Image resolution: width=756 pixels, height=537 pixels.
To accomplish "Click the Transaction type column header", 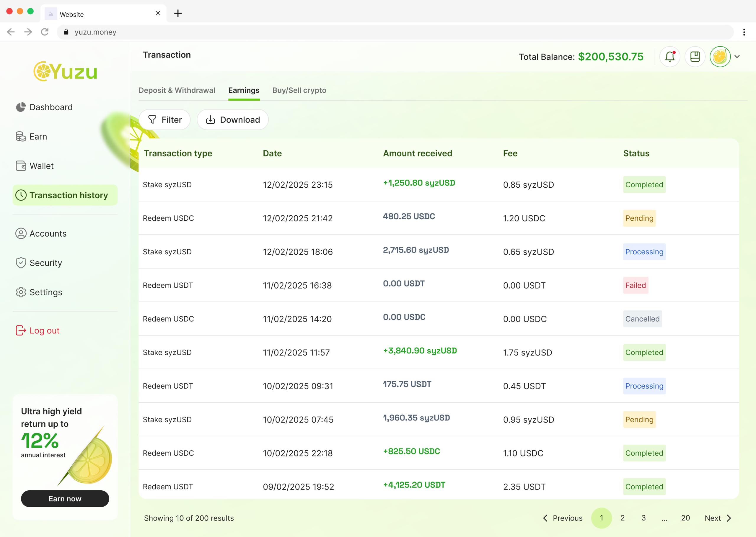I will coord(178,153).
